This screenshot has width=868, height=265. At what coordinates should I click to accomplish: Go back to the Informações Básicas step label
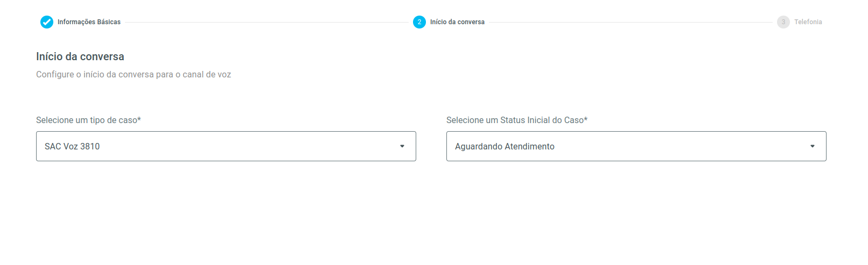click(89, 22)
